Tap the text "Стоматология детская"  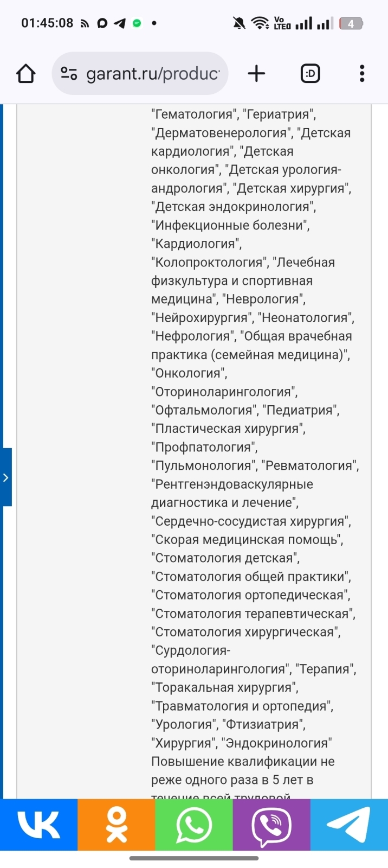(225, 558)
